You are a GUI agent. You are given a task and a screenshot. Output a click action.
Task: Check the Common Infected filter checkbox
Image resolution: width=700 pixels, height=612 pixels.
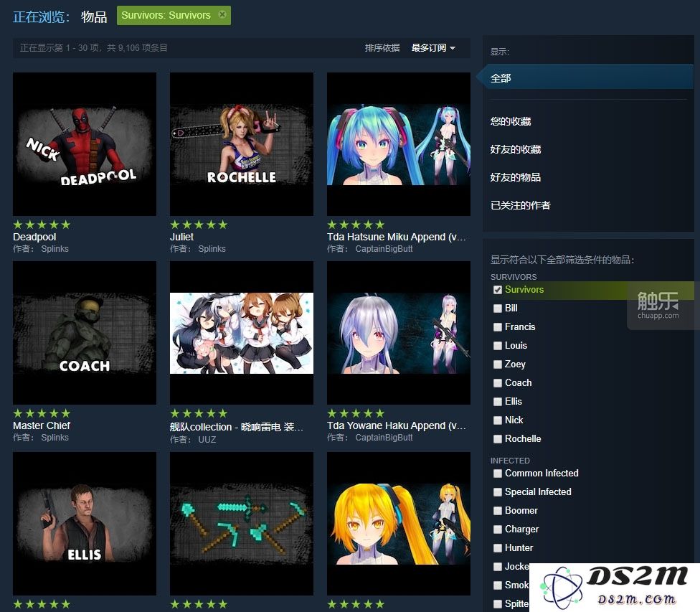pyautogui.click(x=497, y=473)
